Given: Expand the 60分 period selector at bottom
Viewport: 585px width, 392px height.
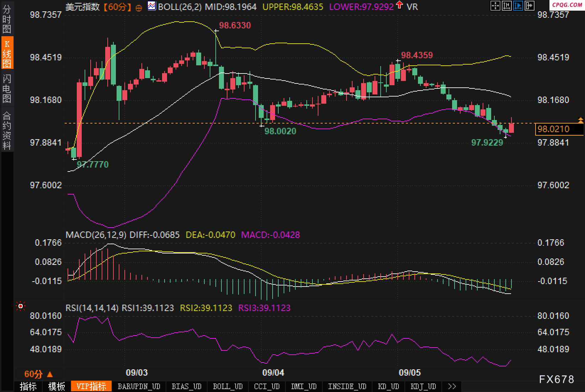Looking at the screenshot, I should pyautogui.click(x=38, y=374).
